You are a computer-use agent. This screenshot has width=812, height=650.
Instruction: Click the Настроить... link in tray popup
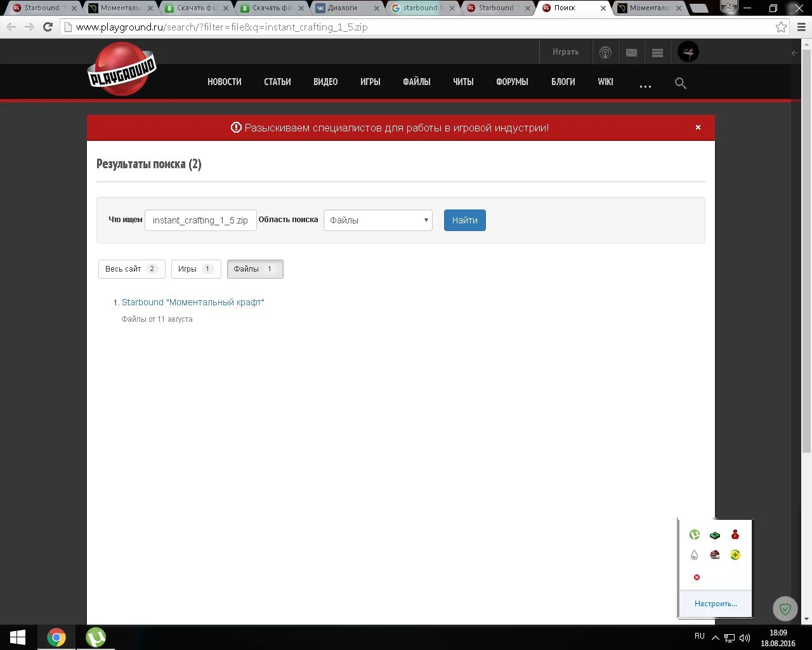716,604
